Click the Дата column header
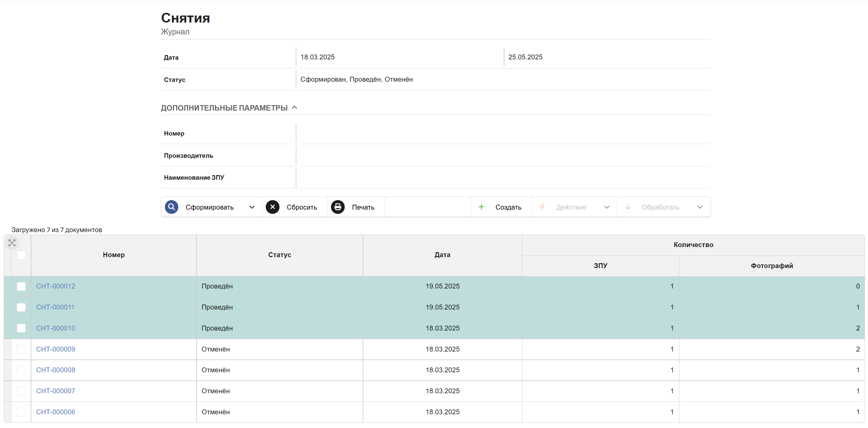868x428 pixels. coord(443,255)
